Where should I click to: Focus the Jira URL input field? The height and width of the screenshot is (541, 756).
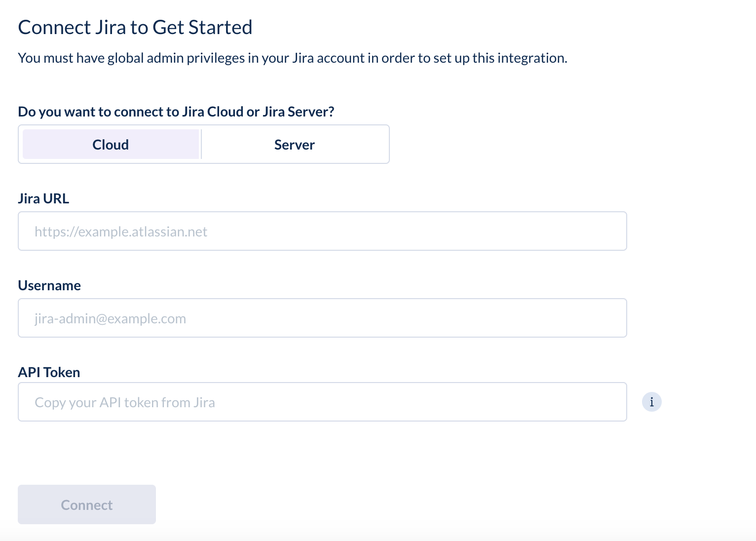(322, 231)
